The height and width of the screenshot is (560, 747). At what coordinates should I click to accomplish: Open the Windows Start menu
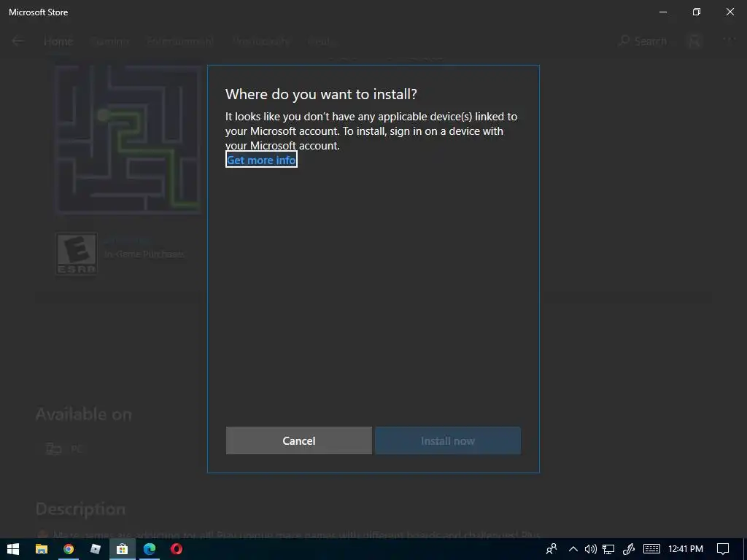(13, 549)
